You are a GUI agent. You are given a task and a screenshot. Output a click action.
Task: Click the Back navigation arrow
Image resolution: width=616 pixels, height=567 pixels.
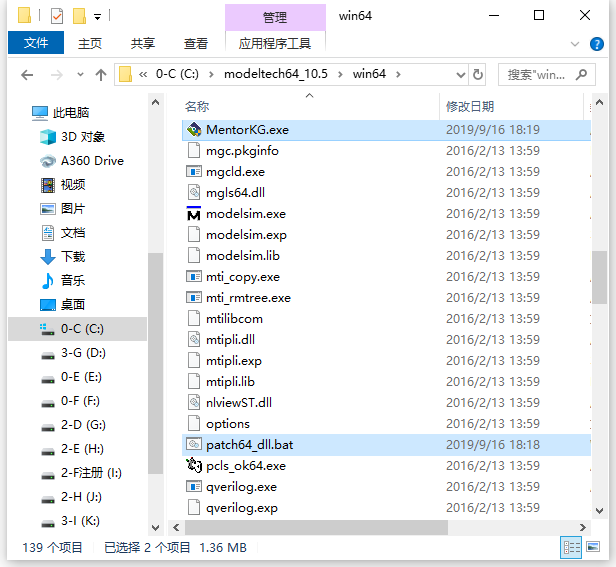(x=27, y=75)
